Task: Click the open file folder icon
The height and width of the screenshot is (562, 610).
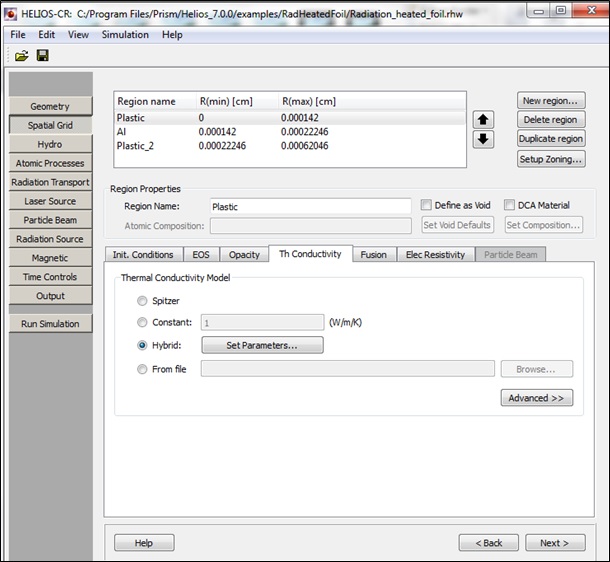Action: tap(21, 55)
